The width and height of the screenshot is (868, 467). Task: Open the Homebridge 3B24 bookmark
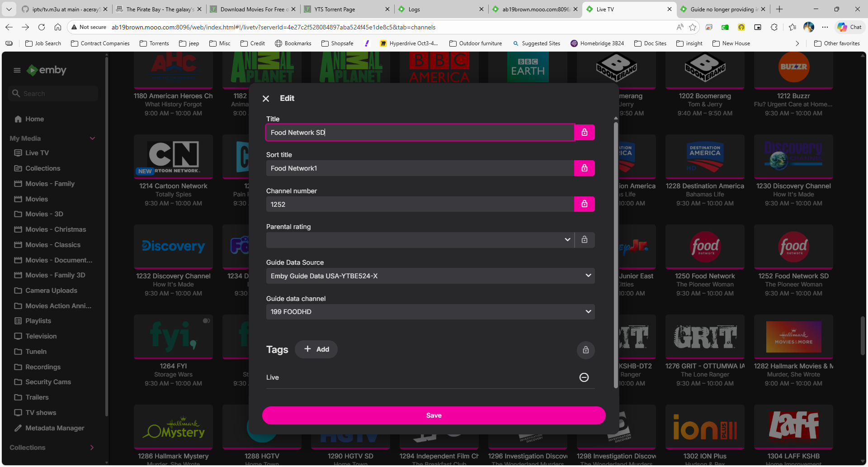point(597,43)
